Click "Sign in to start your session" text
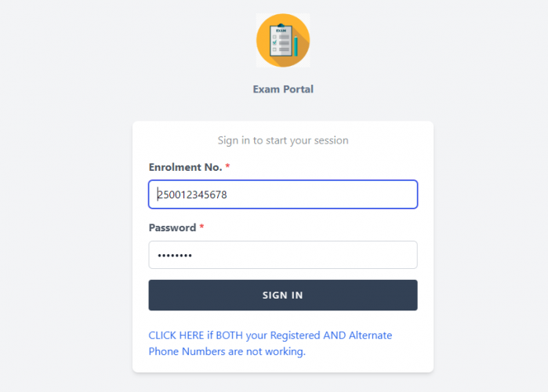Screen dimensions: 548x392 [x=282, y=140]
